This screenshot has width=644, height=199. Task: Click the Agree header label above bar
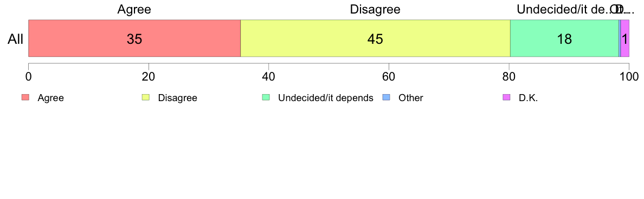(x=134, y=9)
